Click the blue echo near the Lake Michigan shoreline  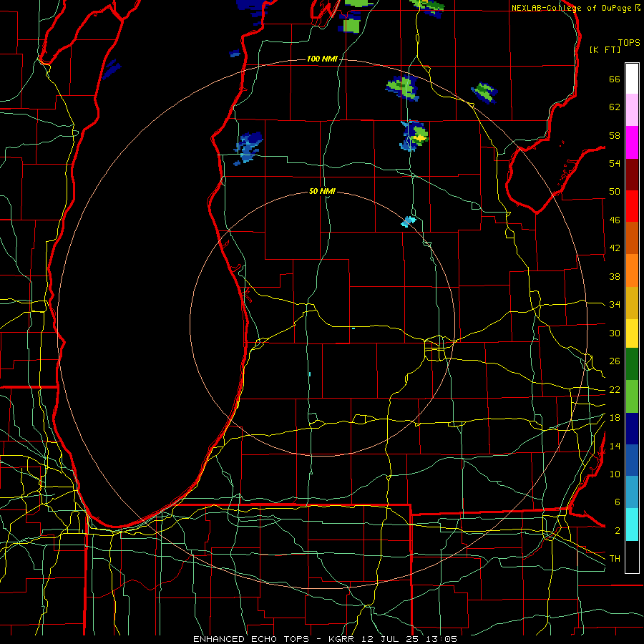tap(248, 148)
